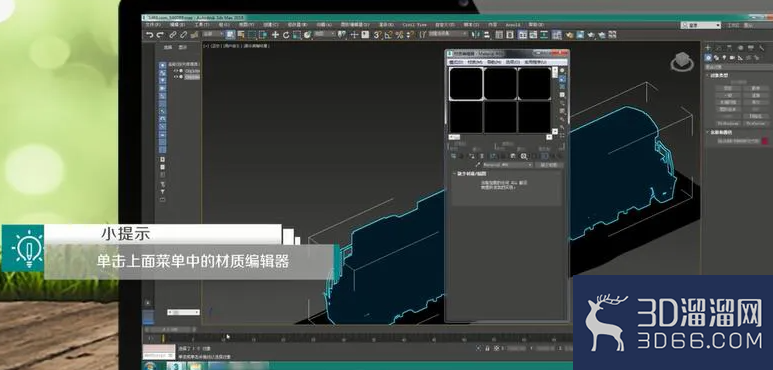Image resolution: width=773 pixels, height=370 pixels.
Task: Open the Schematic View icon
Action: (x=544, y=35)
